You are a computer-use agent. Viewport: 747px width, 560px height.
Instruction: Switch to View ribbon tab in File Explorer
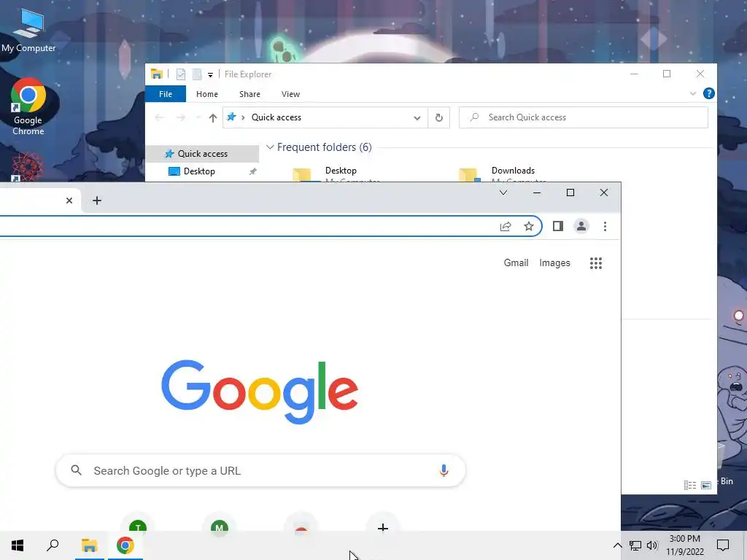click(x=290, y=94)
